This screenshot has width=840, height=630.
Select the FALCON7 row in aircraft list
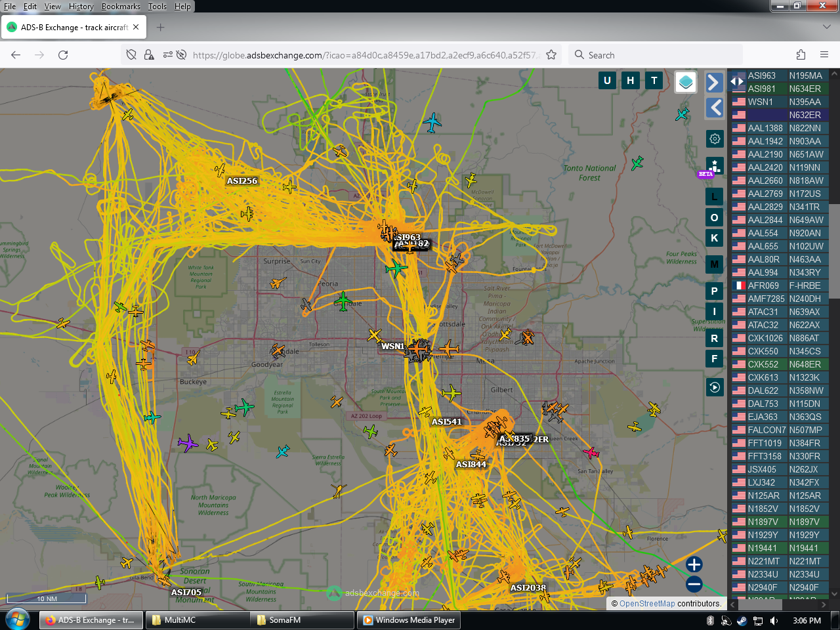780,430
